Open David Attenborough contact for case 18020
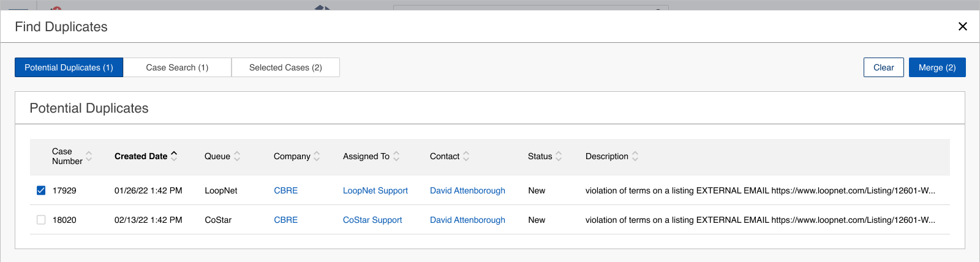 (467, 220)
